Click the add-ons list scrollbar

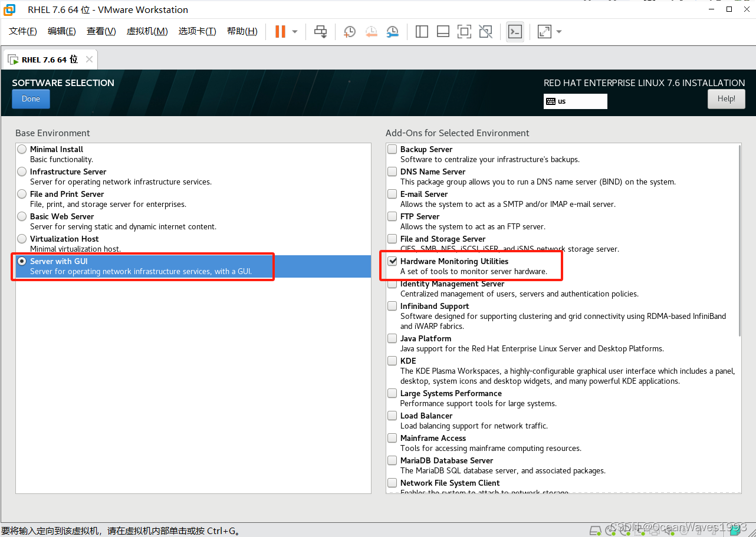739,240
